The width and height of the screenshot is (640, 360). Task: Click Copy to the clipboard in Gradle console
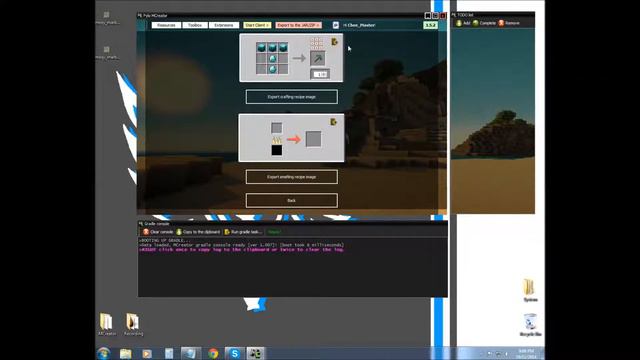click(x=198, y=232)
